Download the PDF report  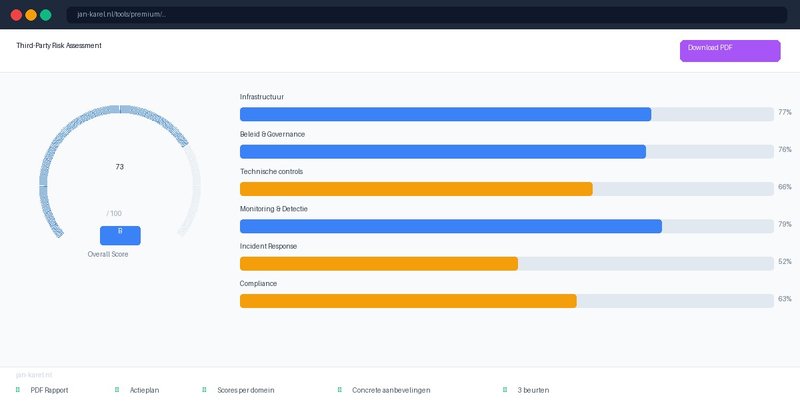pos(729,51)
